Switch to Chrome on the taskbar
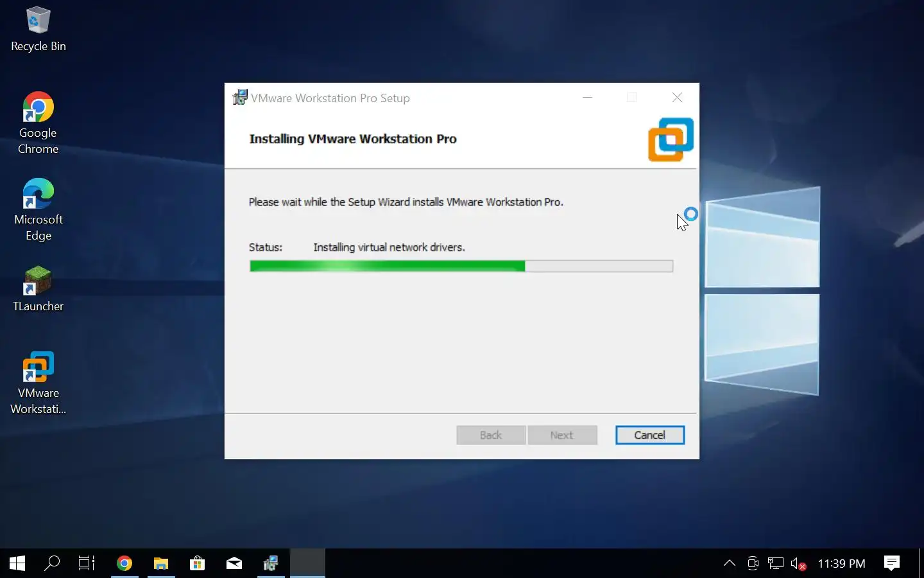924x578 pixels. 124,563
